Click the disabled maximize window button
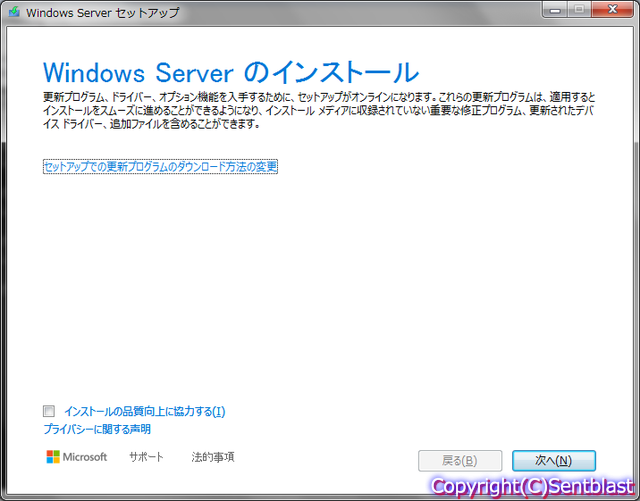The width and height of the screenshot is (640, 501). [579, 9]
